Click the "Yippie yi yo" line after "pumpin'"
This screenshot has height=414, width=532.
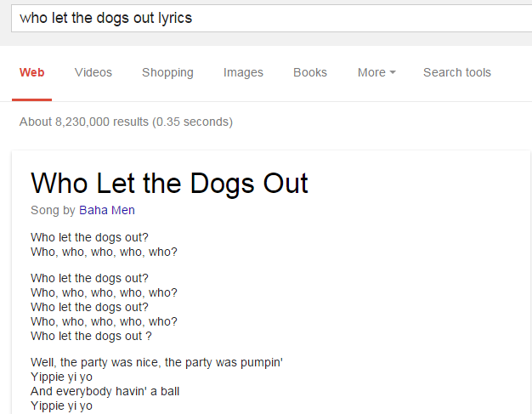61,377
